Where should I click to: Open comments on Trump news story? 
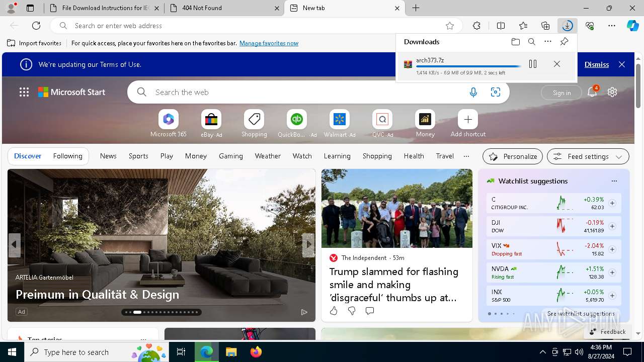point(370,311)
